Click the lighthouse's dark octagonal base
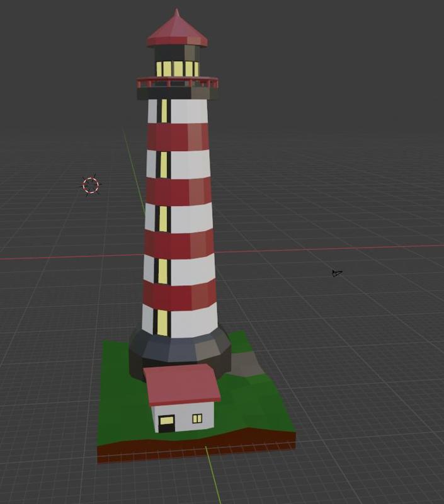This screenshot has height=504, width=444. tap(180, 352)
